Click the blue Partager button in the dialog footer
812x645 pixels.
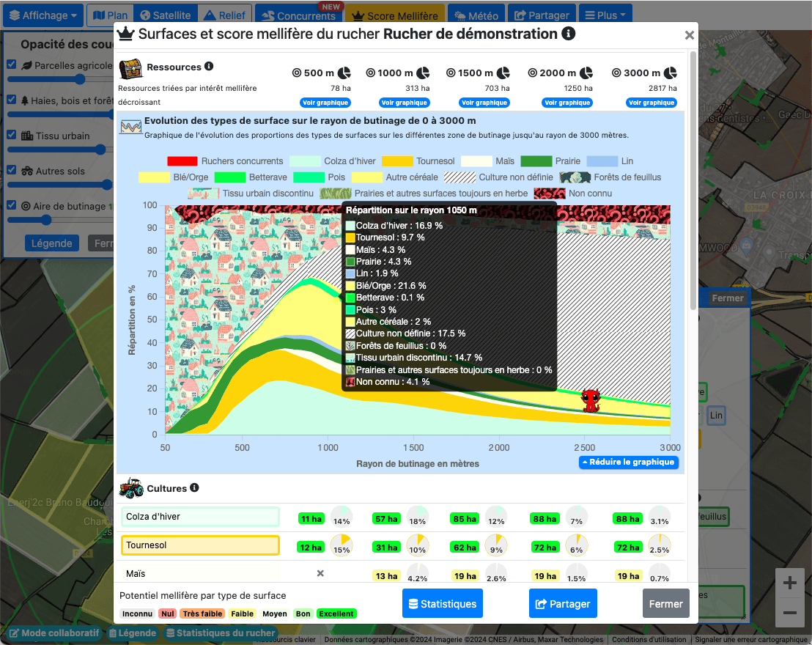563,603
